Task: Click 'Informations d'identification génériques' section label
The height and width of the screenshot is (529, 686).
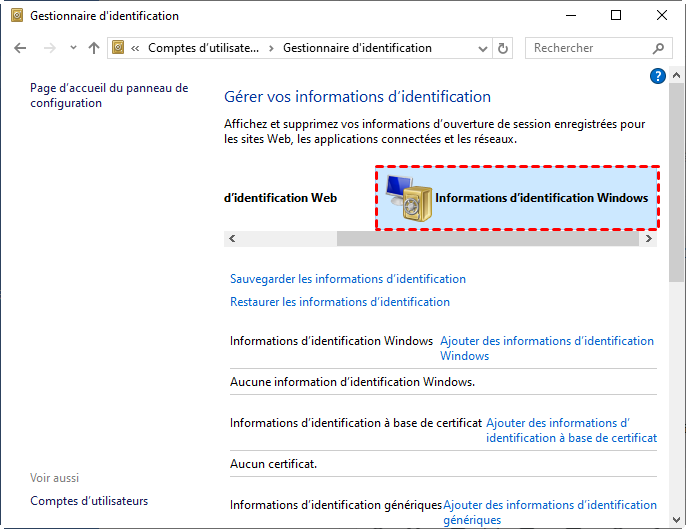Action: pyautogui.click(x=336, y=505)
